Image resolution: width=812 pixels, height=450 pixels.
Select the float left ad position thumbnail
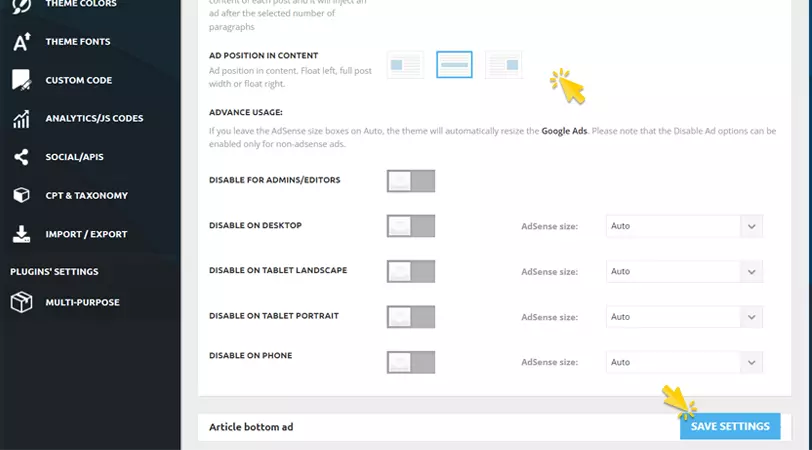405,65
